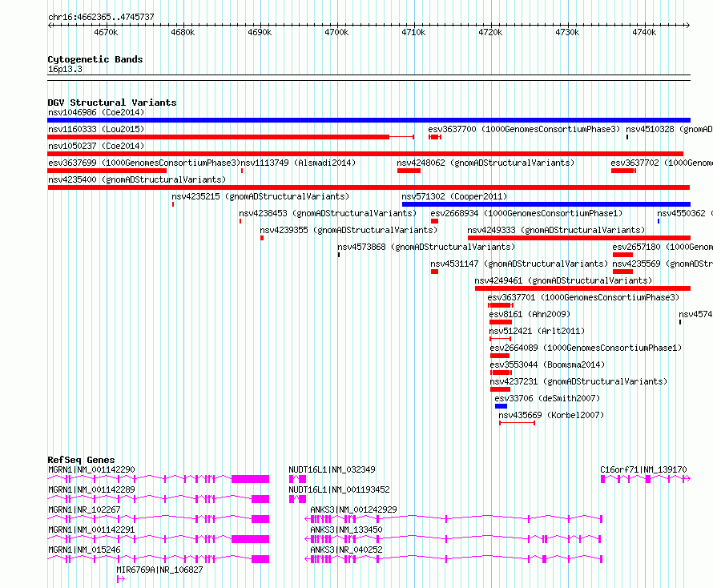The height and width of the screenshot is (588, 713).
Task: Click the nsv1113749 (Alsmadi2014) label
Action: click(298, 163)
